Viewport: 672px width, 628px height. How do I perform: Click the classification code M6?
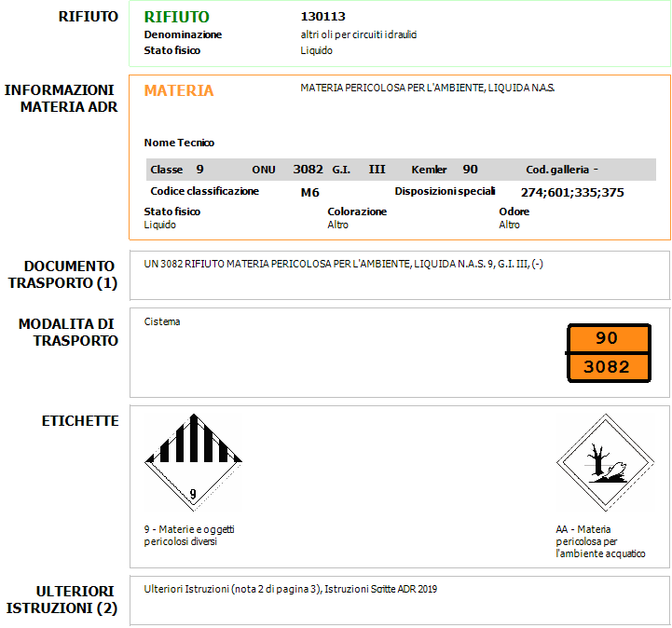pyautogui.click(x=309, y=193)
